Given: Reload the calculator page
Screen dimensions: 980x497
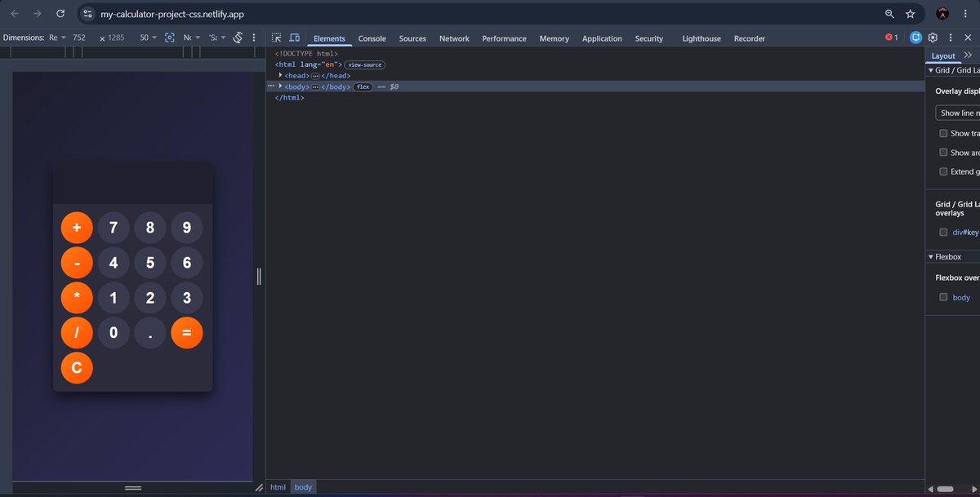Looking at the screenshot, I should pos(60,14).
